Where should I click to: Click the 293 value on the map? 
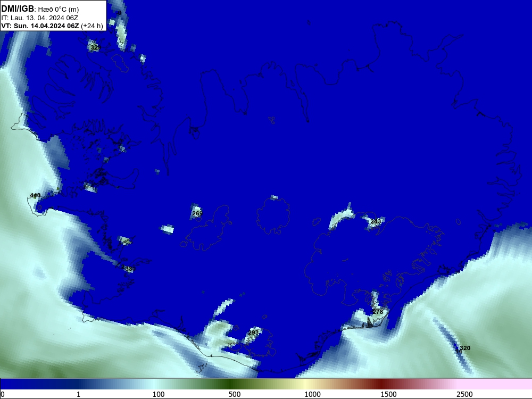tap(253, 332)
